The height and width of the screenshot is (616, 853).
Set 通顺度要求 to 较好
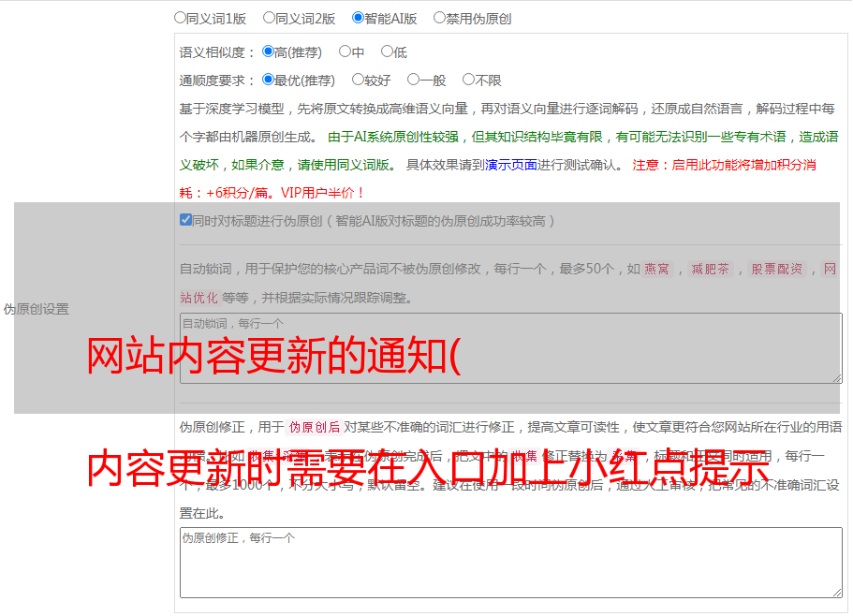point(358,80)
